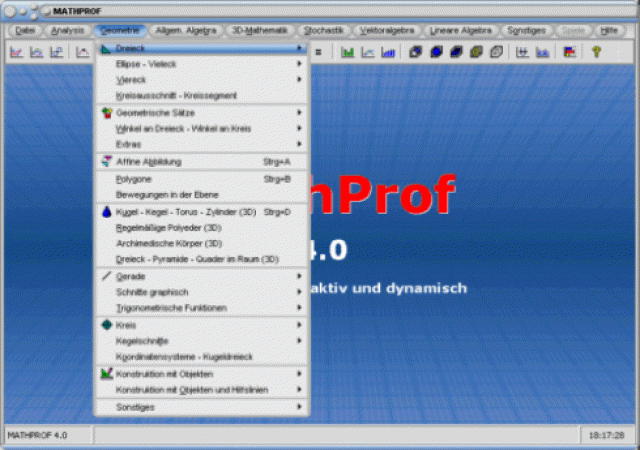The height and width of the screenshot is (450, 640).
Task: Click the line chart icon beside green bars
Action: (x=368, y=52)
